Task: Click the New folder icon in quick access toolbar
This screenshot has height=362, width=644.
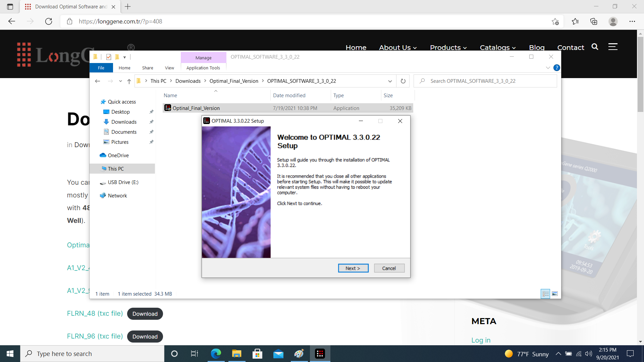Action: click(117, 57)
